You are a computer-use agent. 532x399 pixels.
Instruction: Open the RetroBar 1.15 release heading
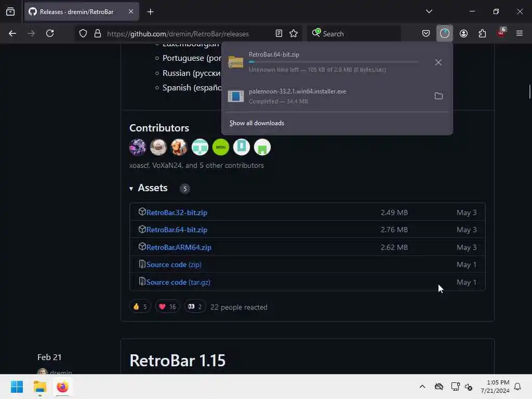click(x=178, y=361)
